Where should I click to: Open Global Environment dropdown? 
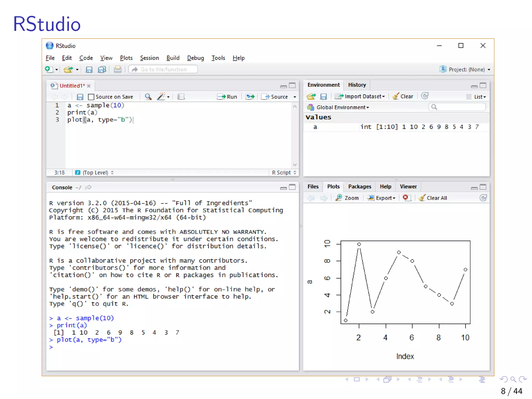(338, 107)
